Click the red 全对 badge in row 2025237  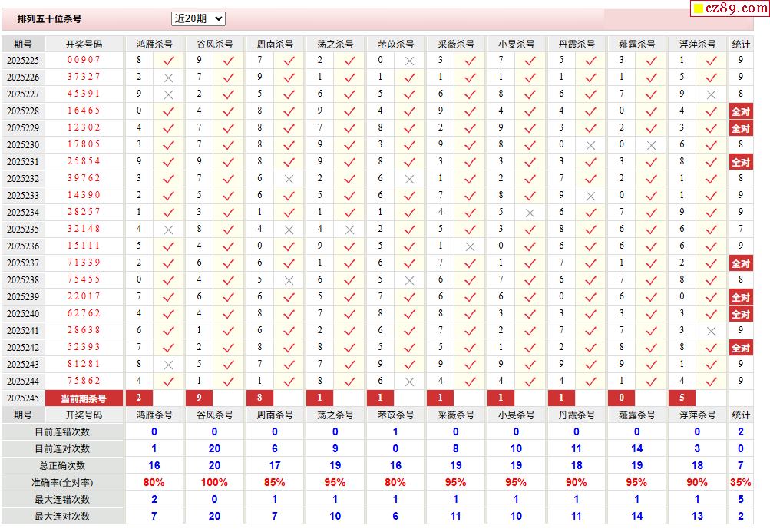click(741, 263)
